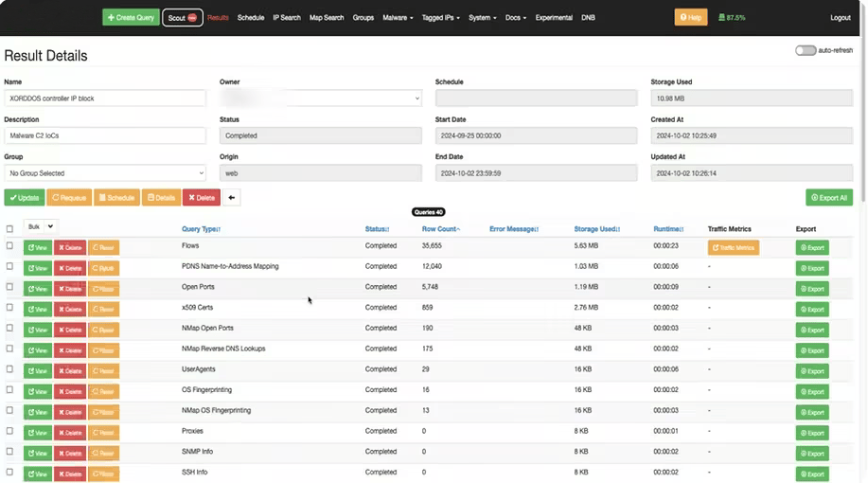Open the Group selection dropdown
This screenshot has height=483, width=868.
(x=104, y=173)
